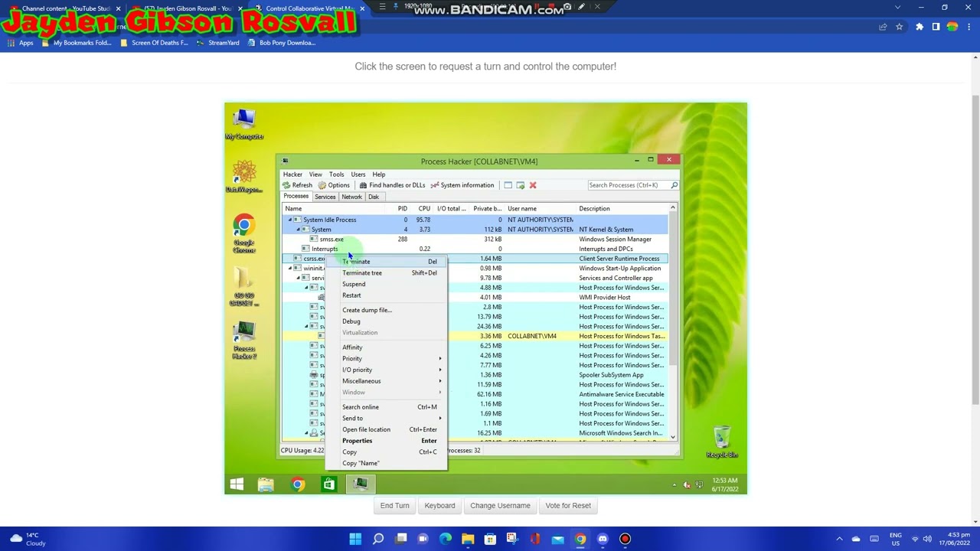Switch to the Disk tab
980x551 pixels.
[374, 197]
